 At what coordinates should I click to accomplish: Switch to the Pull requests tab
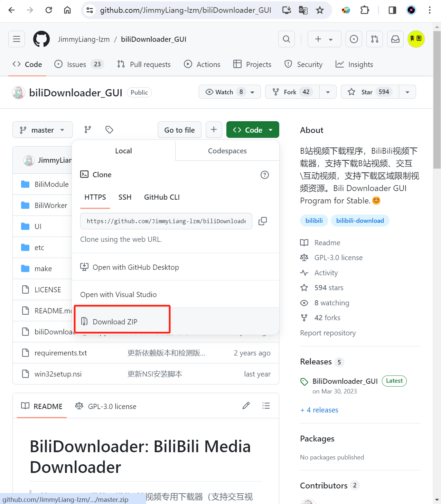tap(144, 64)
